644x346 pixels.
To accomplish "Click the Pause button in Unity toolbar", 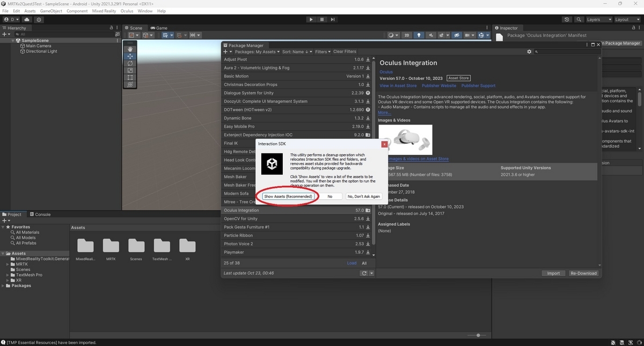I will click(x=322, y=19).
